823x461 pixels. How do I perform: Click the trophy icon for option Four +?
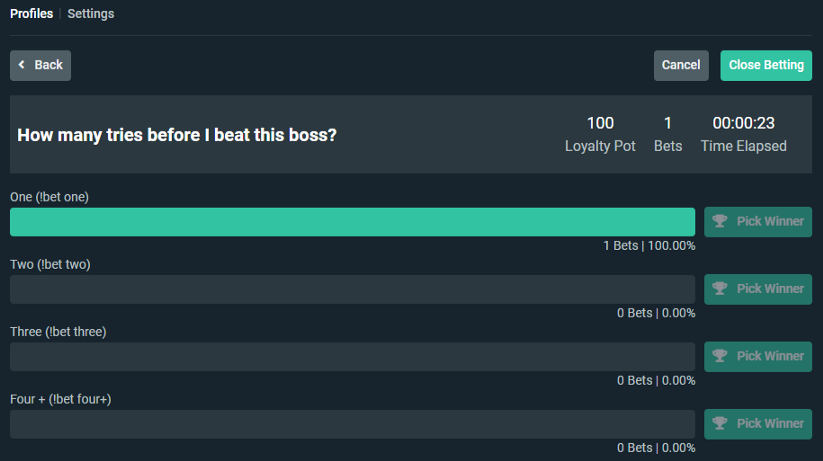(720, 423)
